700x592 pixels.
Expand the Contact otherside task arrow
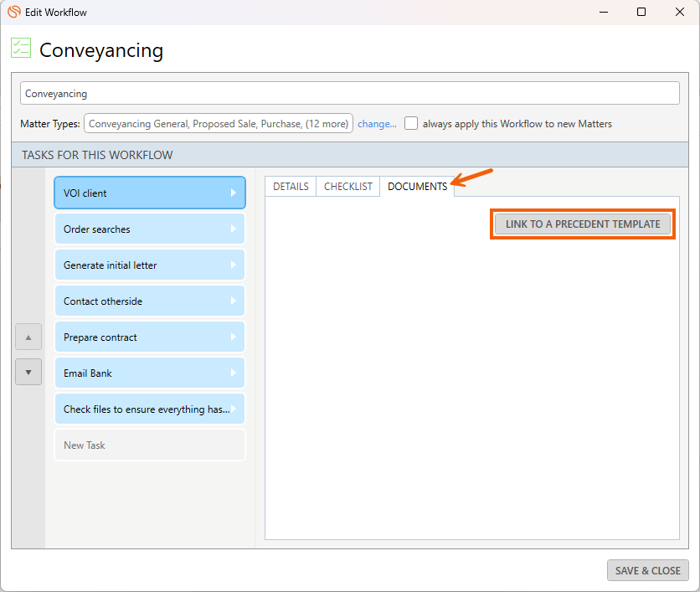tap(234, 301)
